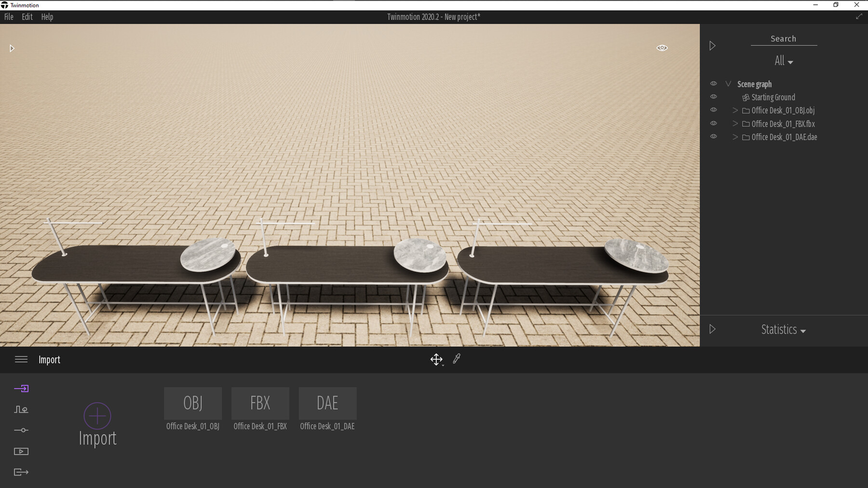
Task: Collapse the Scene graph node
Action: [x=728, y=83]
